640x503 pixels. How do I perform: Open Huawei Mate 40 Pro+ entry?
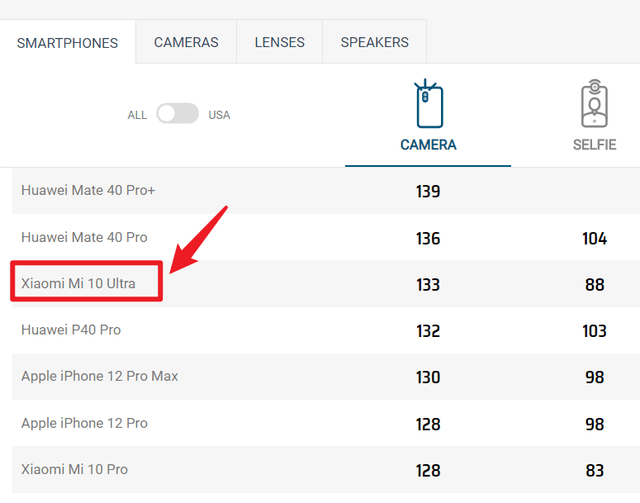pos(88,190)
